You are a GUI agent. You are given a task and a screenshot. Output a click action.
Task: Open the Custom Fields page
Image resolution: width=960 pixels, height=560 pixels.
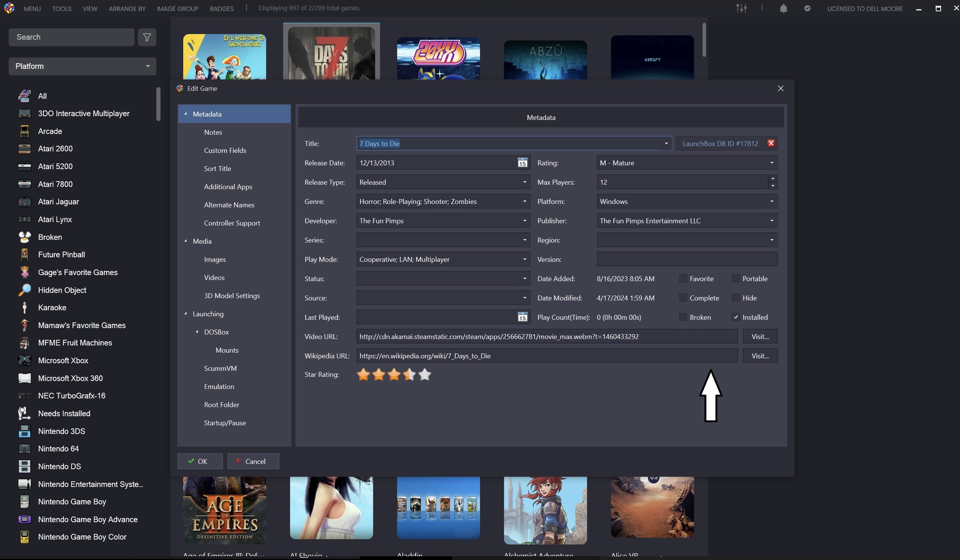[x=225, y=150]
